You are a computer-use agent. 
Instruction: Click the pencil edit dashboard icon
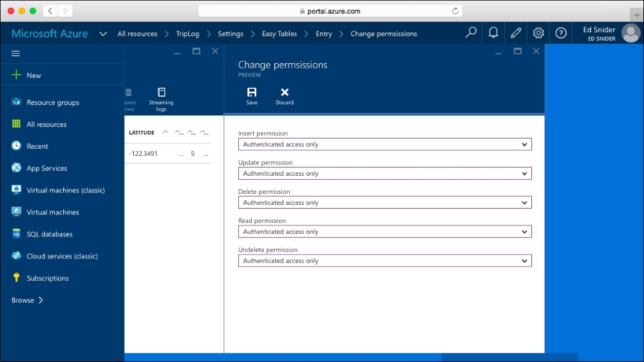coord(516,32)
